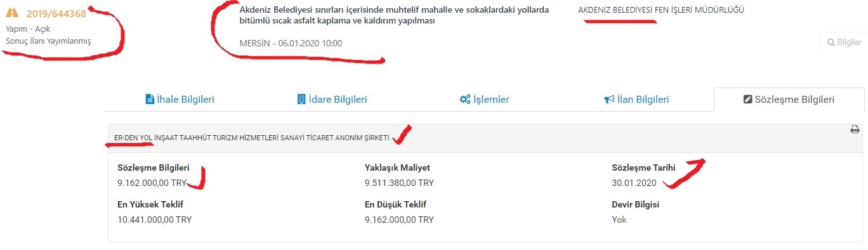Click AKDENİZ BELEDİYESİ FEN İŞLERİ MÜDÜRLÜĞÜ text
Viewport: 868px width, 250px height.
pyautogui.click(x=661, y=10)
